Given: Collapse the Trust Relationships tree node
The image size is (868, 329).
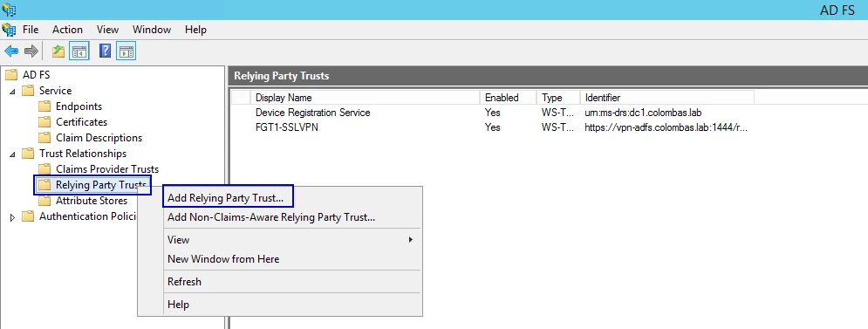Looking at the screenshot, I should point(13,154).
